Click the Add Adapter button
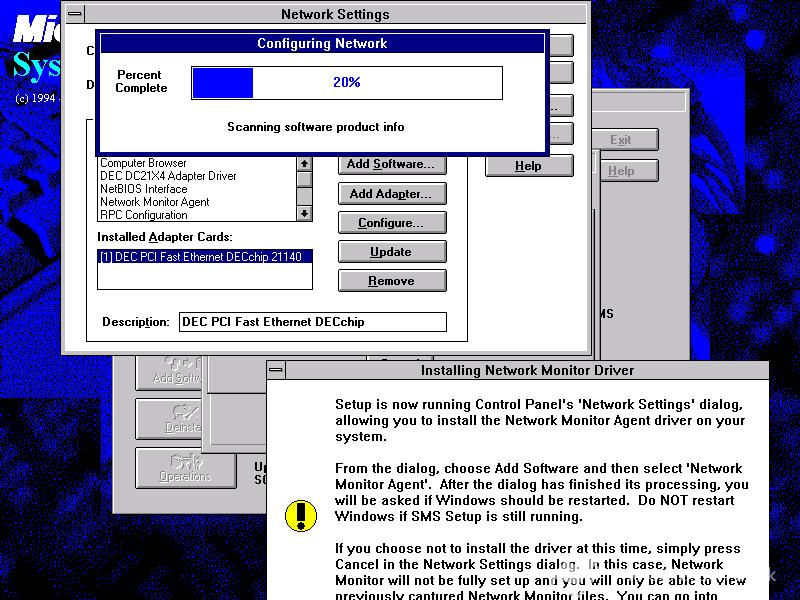This screenshot has width=800, height=600. click(392, 194)
